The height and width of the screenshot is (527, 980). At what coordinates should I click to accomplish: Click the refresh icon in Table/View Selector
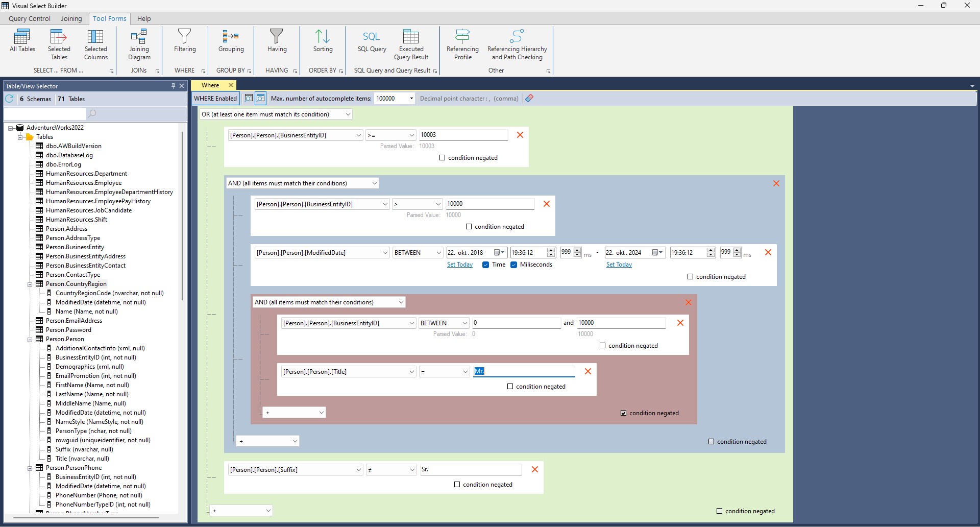pos(10,99)
